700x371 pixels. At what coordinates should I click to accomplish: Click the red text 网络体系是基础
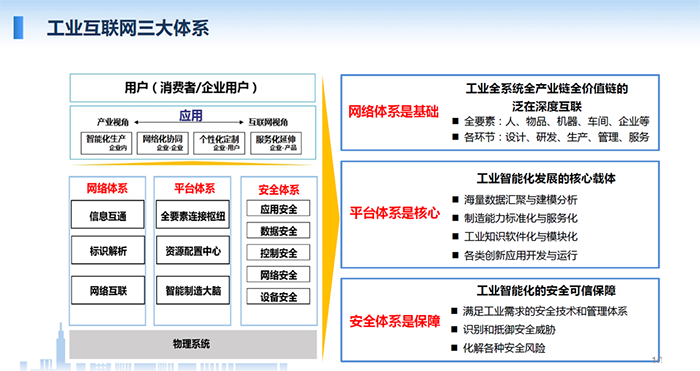tap(393, 111)
